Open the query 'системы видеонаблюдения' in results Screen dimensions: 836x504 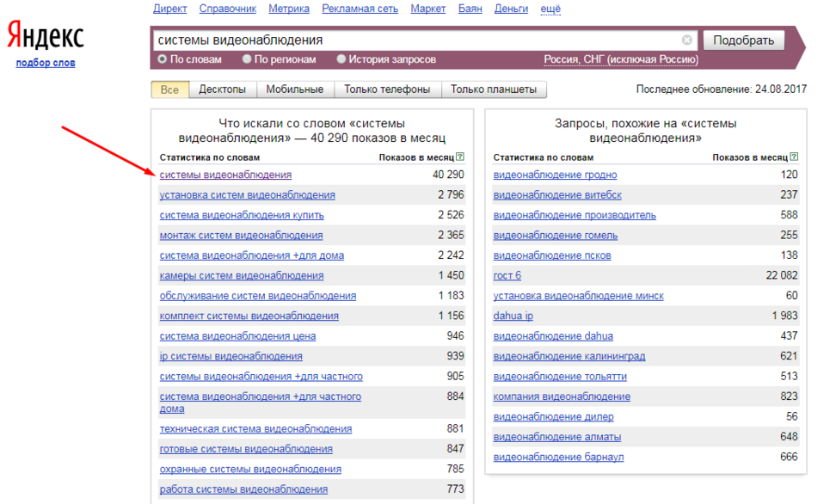tap(225, 175)
